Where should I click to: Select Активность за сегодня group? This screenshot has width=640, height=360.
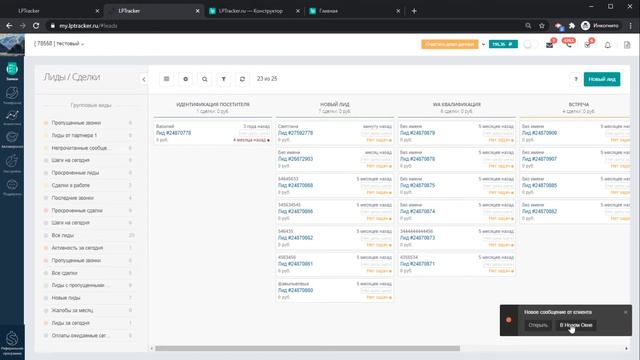point(77,248)
